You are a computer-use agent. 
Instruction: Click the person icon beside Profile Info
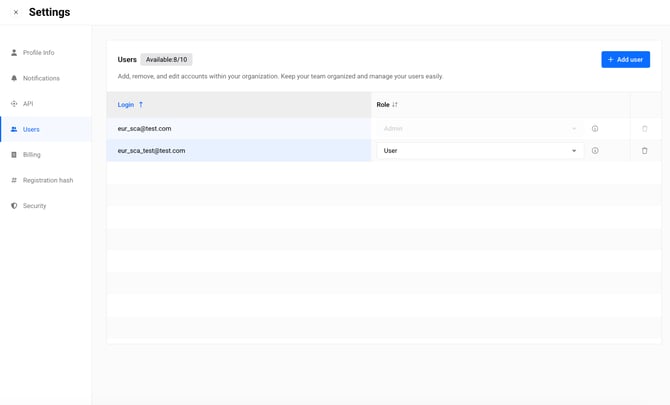14,53
